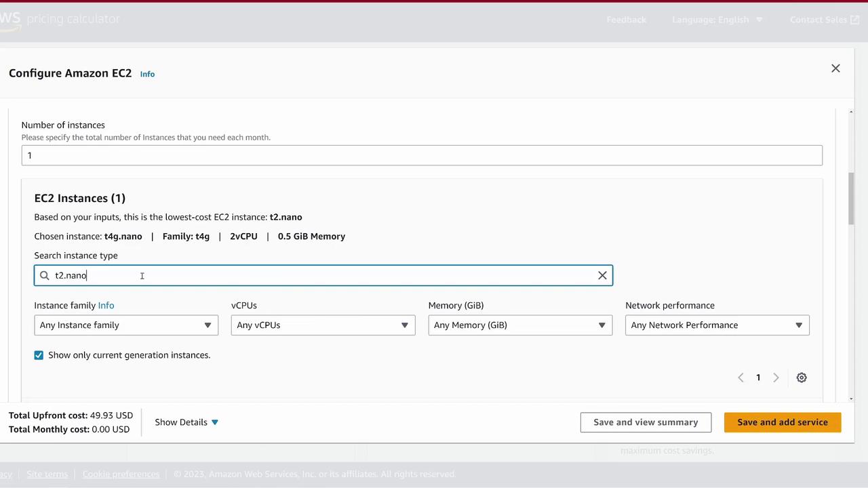This screenshot has width=868, height=488.
Task: Open Feedback in the page header
Action: click(626, 20)
